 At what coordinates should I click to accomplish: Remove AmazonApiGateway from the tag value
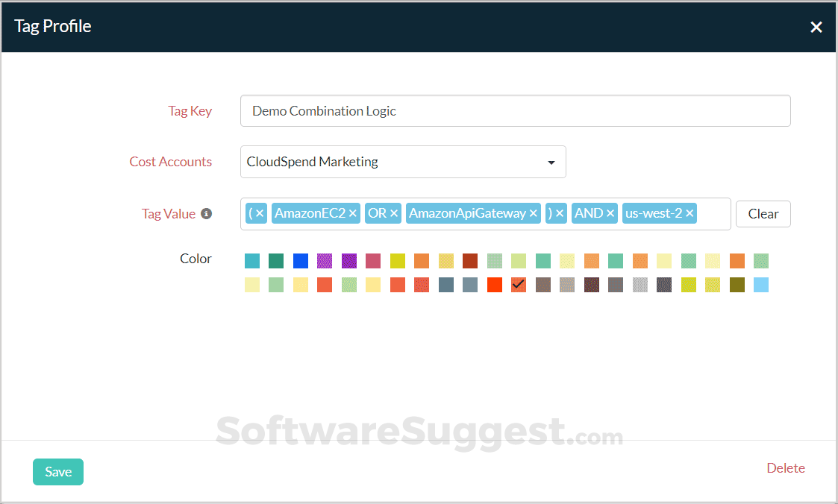(533, 212)
